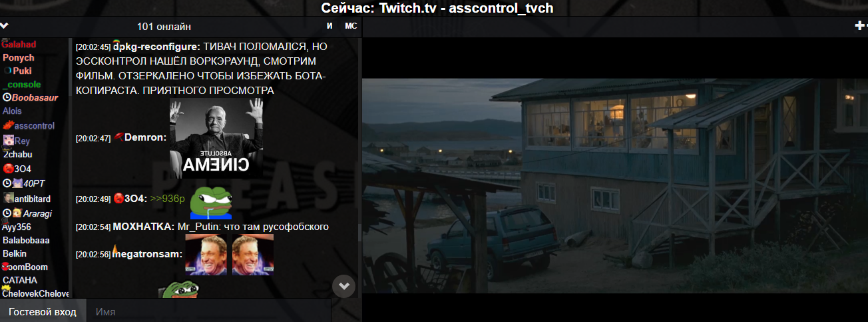The width and height of the screenshot is (868, 322).
Task: Collapse the user list with the chevron arrow
Action: pos(5,26)
